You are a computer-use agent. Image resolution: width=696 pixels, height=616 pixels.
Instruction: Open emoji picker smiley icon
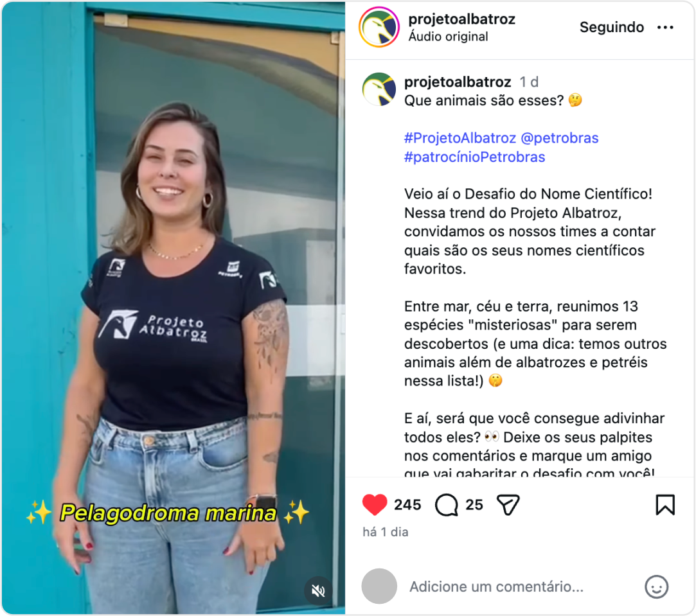pyautogui.click(x=656, y=586)
